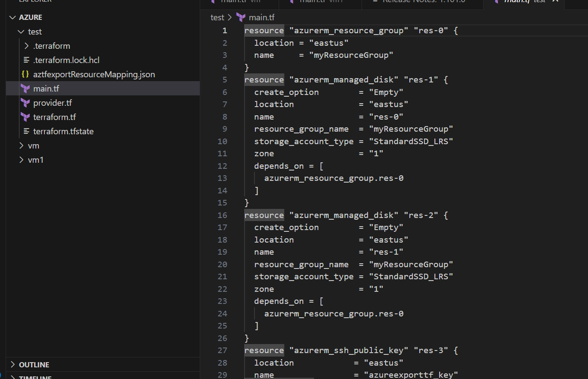Click "azureexporttf_key" on line 29

[411, 375]
